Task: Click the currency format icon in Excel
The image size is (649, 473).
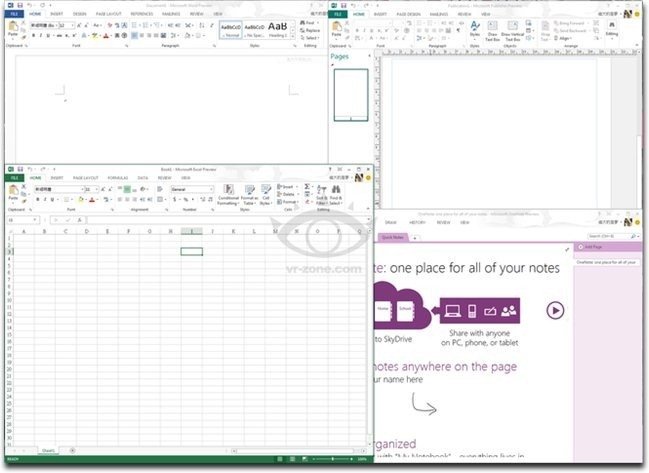Action: (x=175, y=199)
